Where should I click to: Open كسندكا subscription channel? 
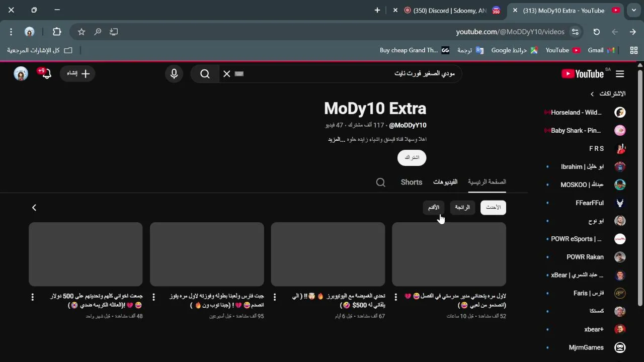[585, 311]
